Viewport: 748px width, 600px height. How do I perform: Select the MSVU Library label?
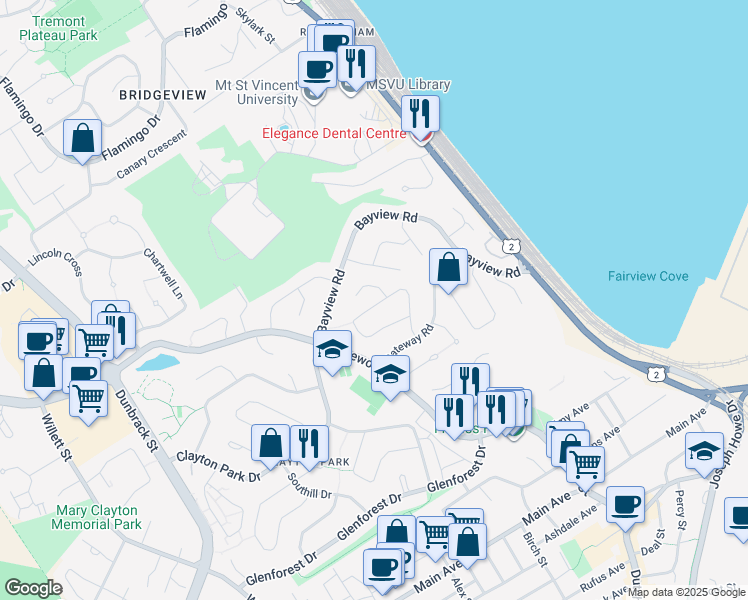[408, 85]
